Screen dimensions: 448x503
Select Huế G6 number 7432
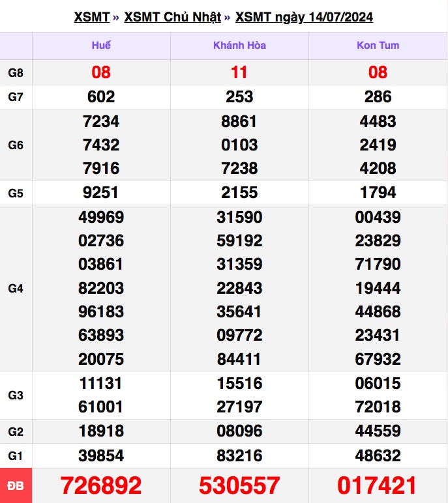(101, 145)
